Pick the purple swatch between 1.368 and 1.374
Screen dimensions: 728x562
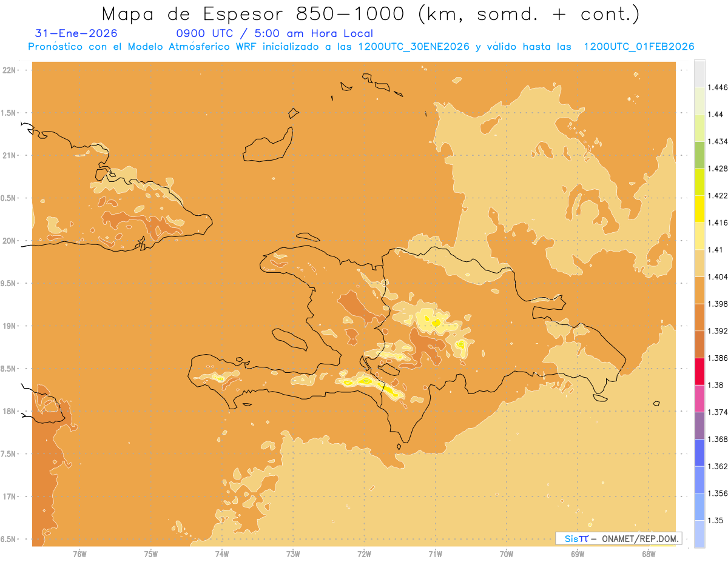(x=699, y=425)
